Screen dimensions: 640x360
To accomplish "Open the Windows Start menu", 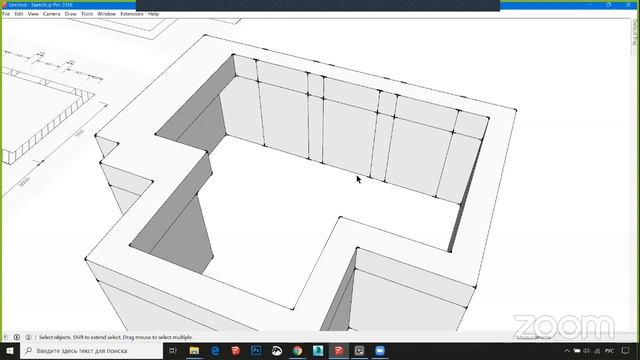I will point(10,351).
